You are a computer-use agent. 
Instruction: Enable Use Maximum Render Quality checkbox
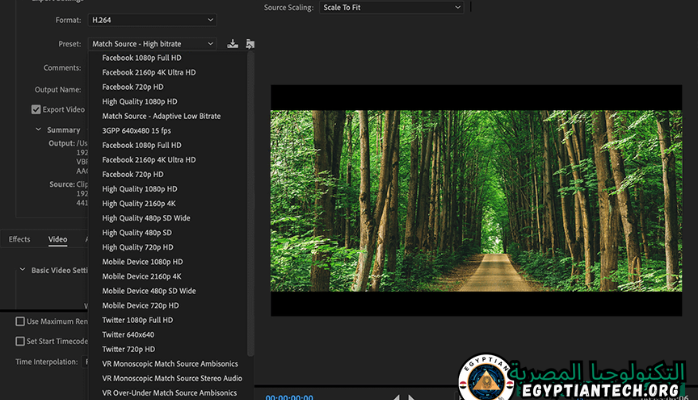pos(20,321)
